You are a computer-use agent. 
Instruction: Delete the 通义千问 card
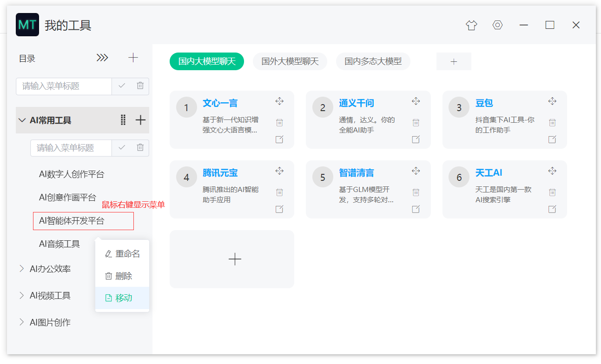pos(416,123)
